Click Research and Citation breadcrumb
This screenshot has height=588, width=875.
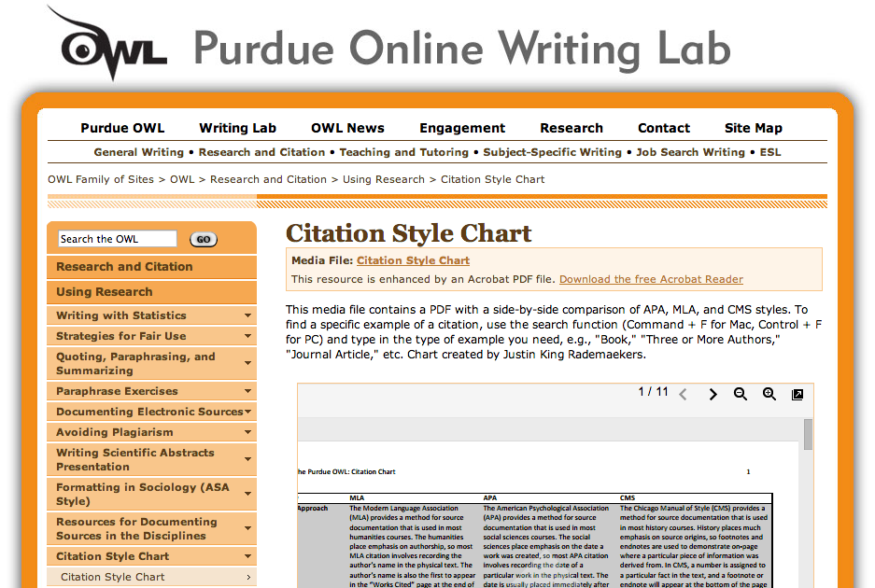tap(268, 179)
